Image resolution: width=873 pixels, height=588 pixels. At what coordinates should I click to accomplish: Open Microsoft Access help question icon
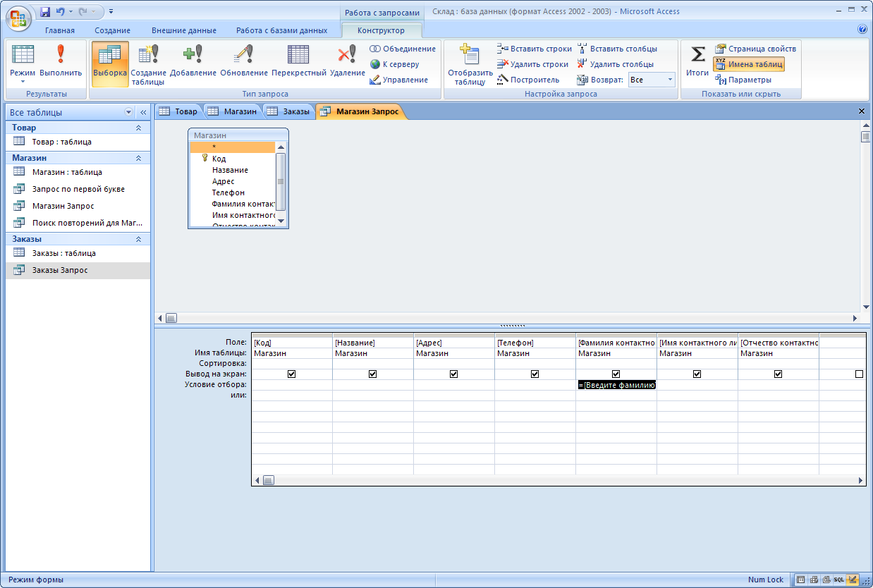point(862,30)
